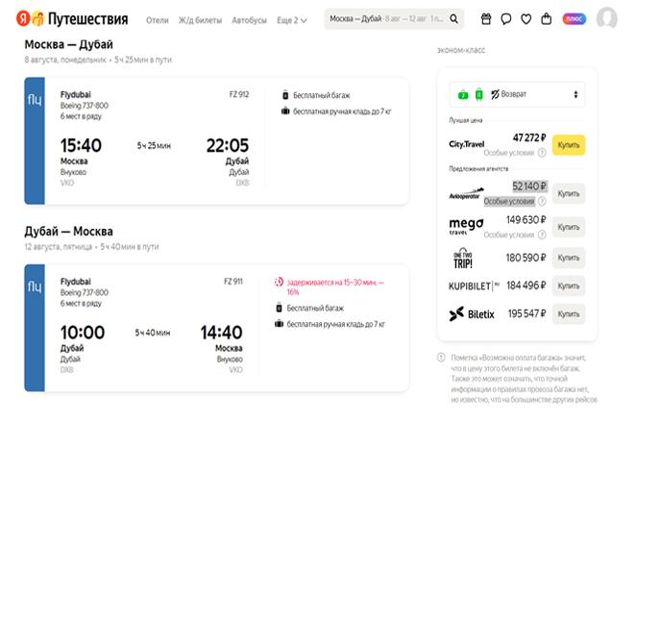This screenshot has height=644, width=660.
Task: Click the Плюс badge
Action: click(x=574, y=19)
